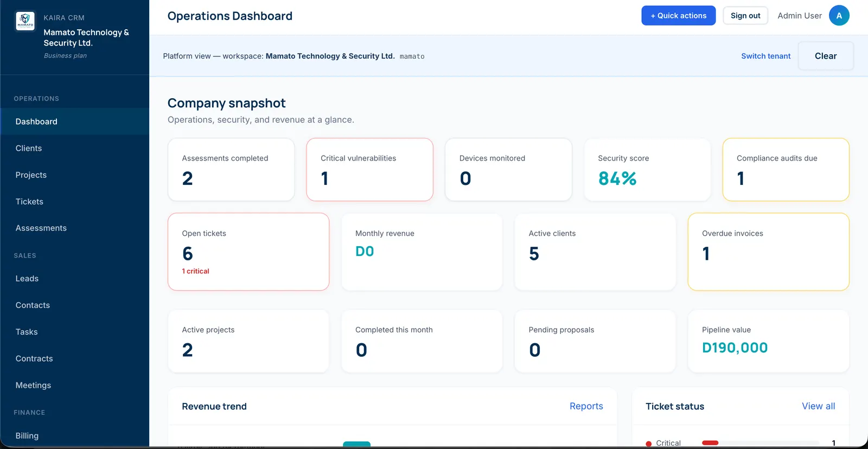Open Assessments in the sidebar
This screenshot has height=449, width=868.
pyautogui.click(x=75, y=228)
